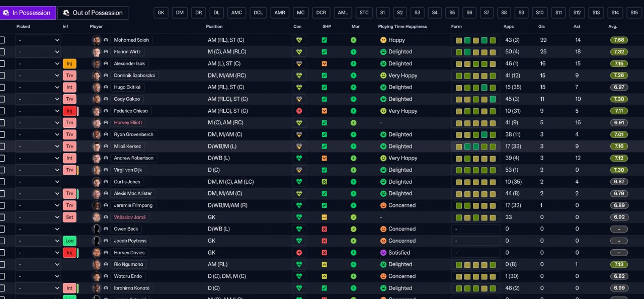Click Mohamed Salah's form rating squares

click(x=476, y=40)
